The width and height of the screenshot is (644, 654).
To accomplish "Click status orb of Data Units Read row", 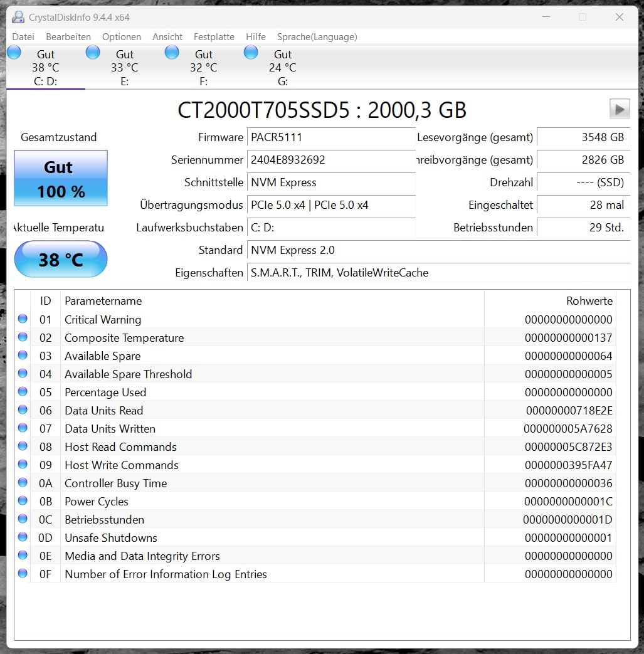I will pyautogui.click(x=23, y=410).
